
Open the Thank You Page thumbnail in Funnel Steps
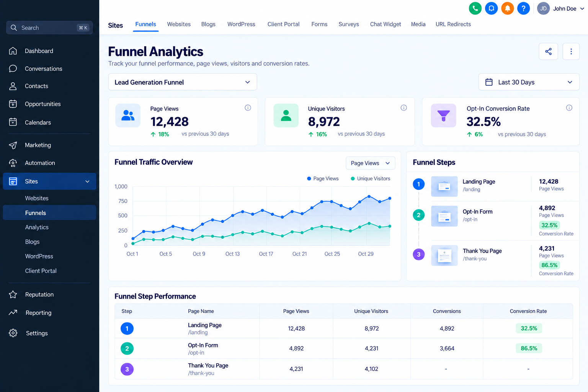444,255
